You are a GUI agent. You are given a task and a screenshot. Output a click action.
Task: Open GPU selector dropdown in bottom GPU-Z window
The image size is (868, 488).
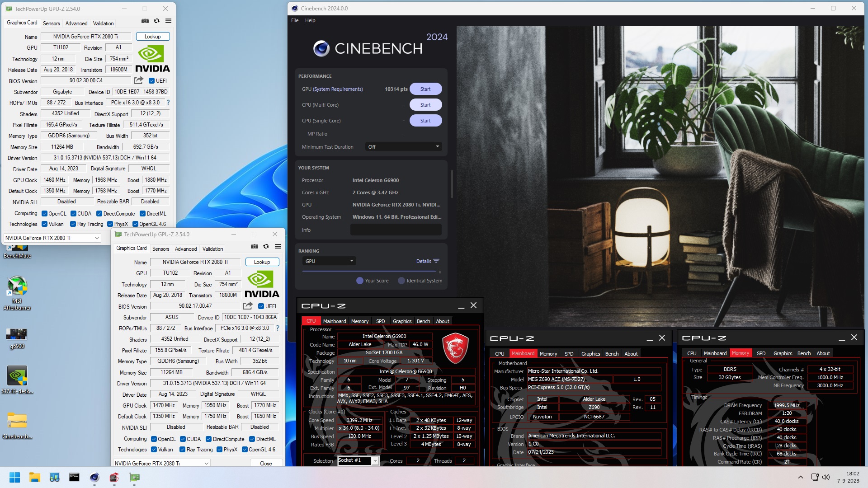point(161,463)
